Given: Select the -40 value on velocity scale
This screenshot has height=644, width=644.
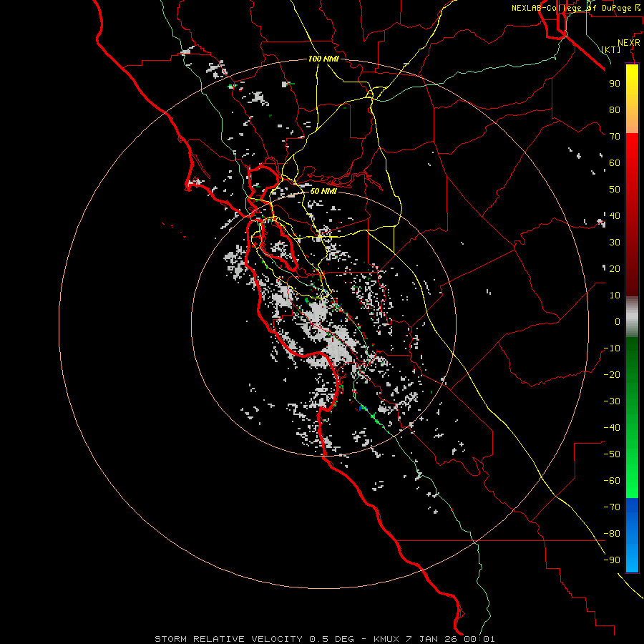Looking at the screenshot, I should (612, 428).
